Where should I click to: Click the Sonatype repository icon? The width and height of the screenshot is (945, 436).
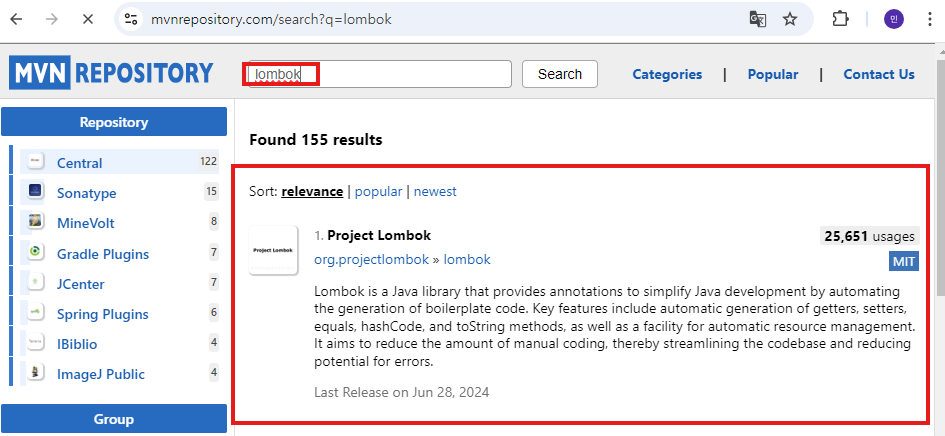click(35, 191)
